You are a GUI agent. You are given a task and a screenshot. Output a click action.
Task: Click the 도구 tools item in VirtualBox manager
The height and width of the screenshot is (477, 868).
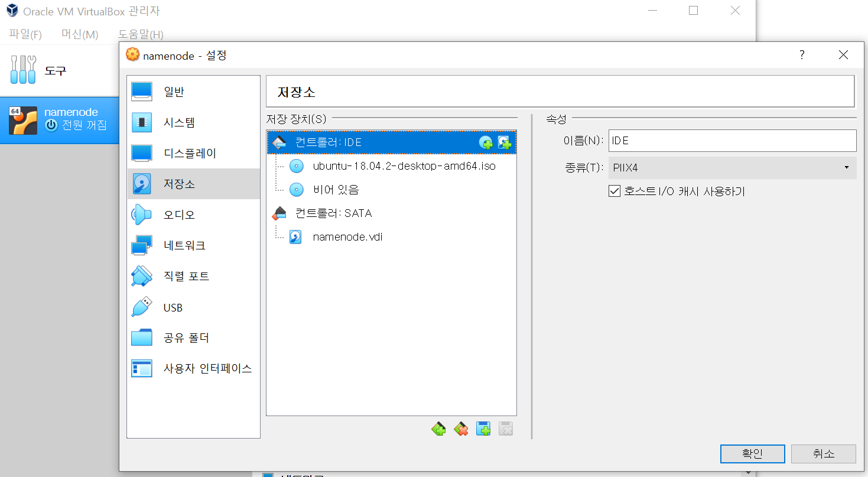[x=59, y=71]
